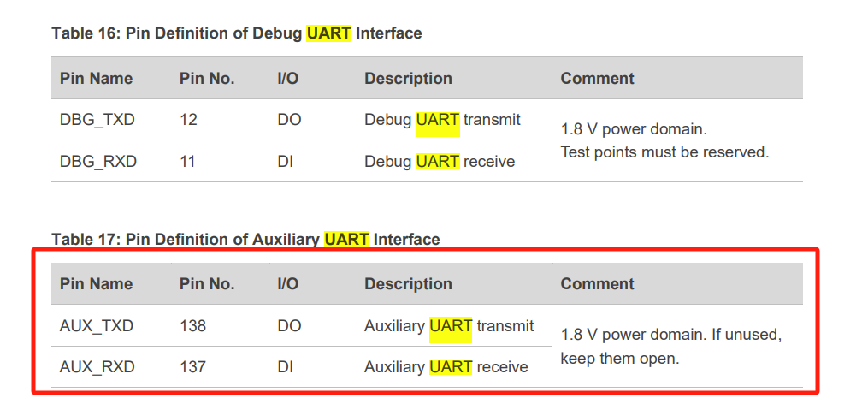Click pin number 138

coord(192,325)
